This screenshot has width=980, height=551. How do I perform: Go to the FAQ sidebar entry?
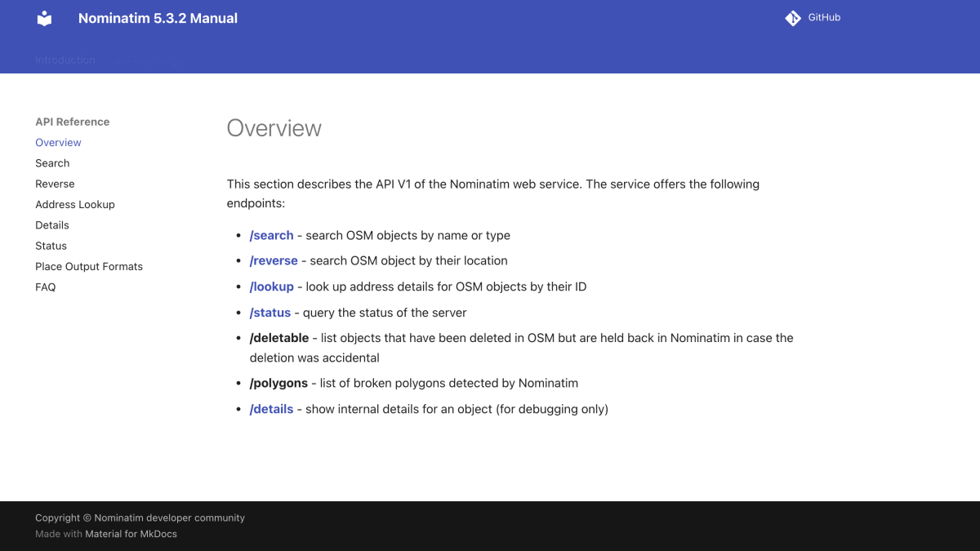pyautogui.click(x=46, y=287)
